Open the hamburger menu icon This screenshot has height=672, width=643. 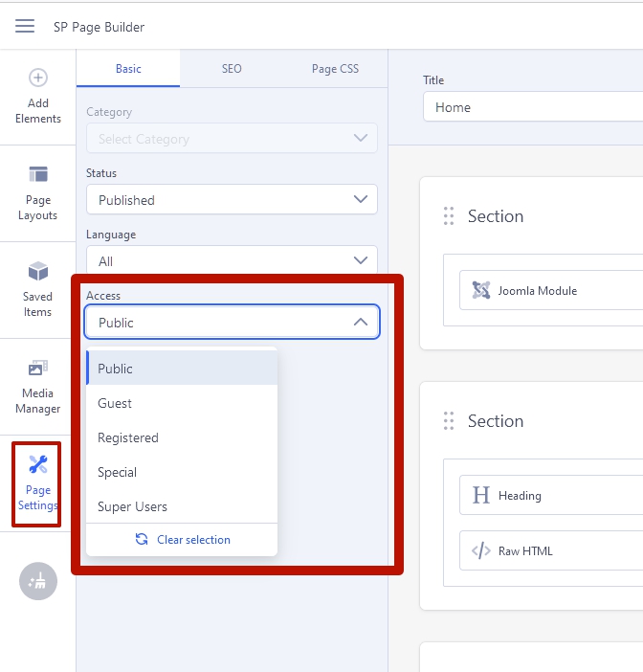25,26
